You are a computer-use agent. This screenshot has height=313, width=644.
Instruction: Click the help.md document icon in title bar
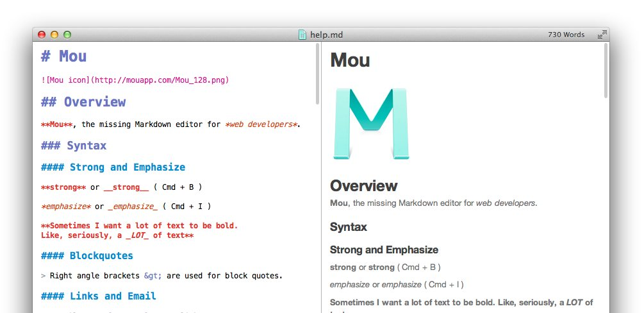click(302, 35)
